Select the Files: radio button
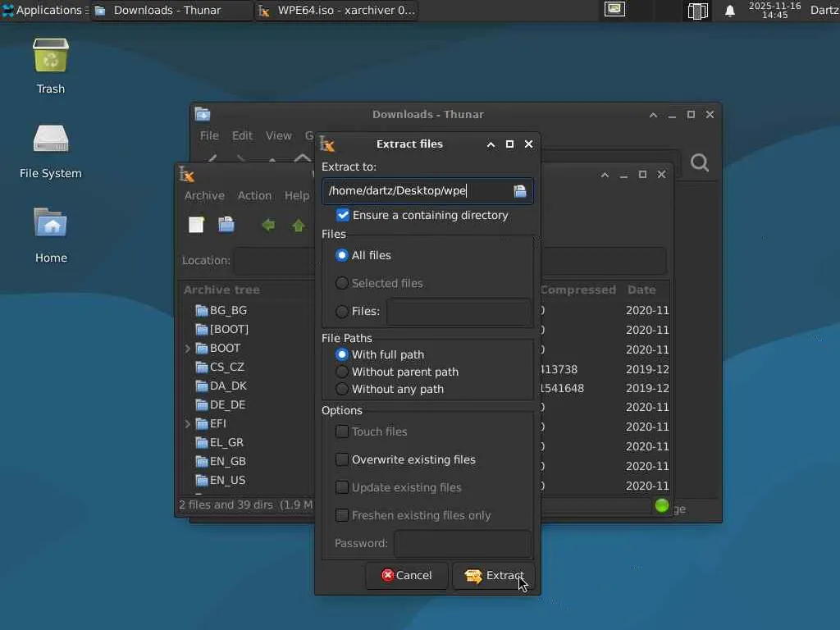840x630 pixels. coord(342,311)
